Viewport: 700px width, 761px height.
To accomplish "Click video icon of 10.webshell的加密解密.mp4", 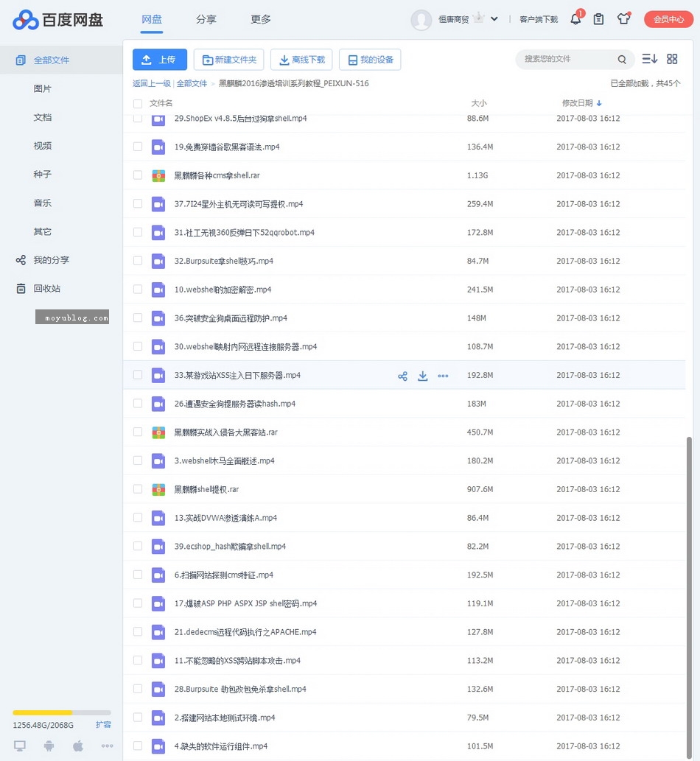I will pos(158,290).
